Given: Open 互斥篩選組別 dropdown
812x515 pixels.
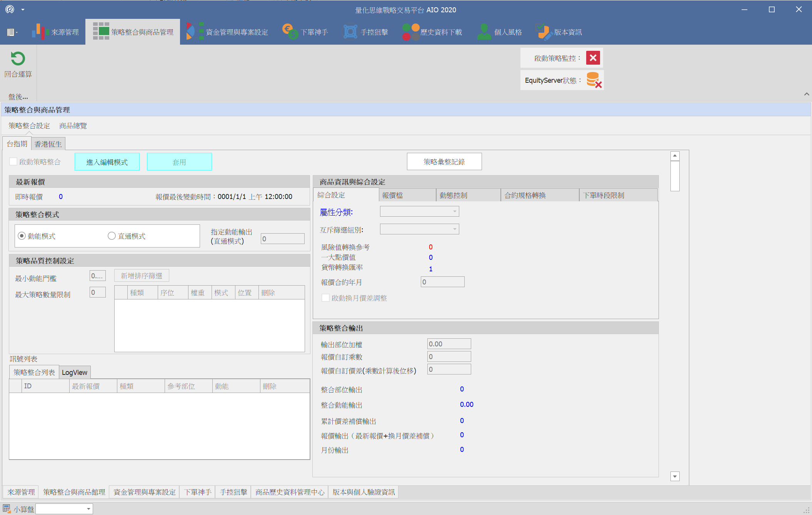Looking at the screenshot, I should coord(420,229).
